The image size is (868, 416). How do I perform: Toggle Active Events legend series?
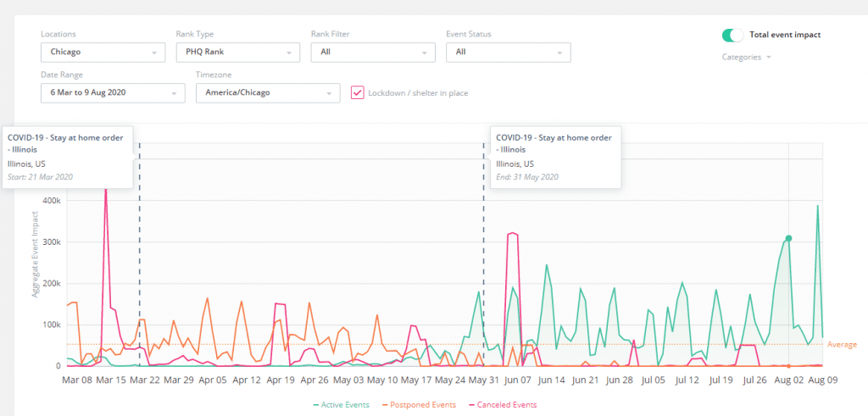[x=346, y=405]
